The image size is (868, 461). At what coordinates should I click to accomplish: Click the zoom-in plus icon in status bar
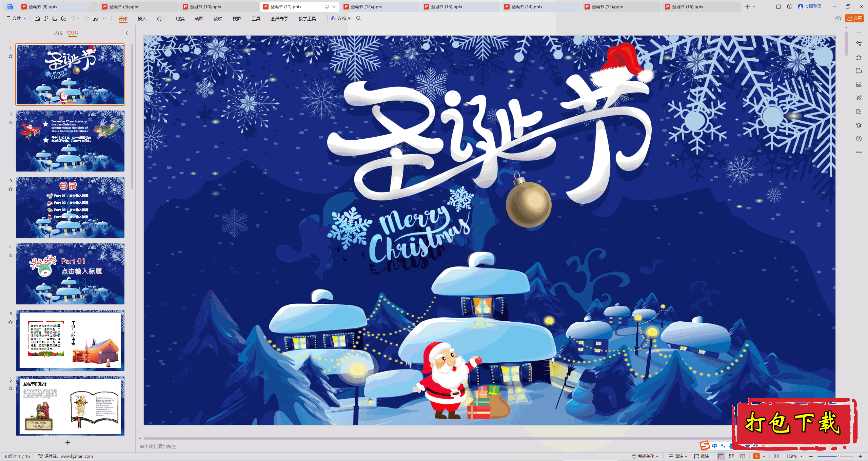coord(860,456)
